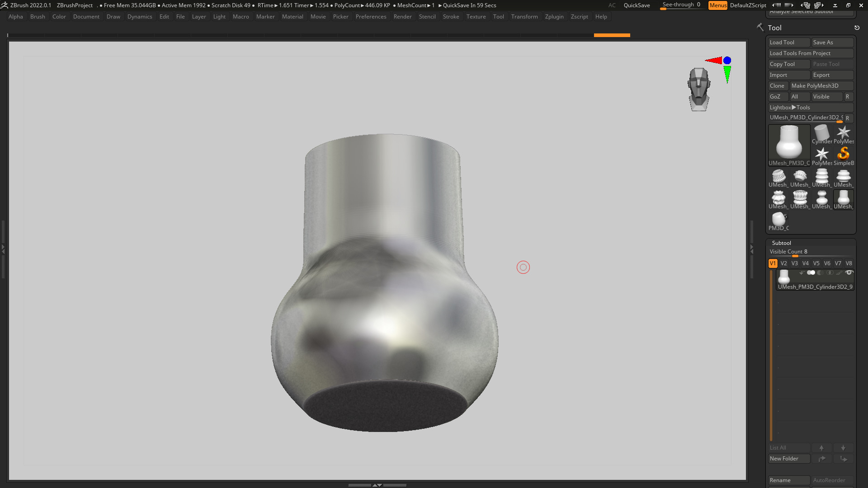Select the PolyMesh star tool beside Cylinder

tap(844, 135)
